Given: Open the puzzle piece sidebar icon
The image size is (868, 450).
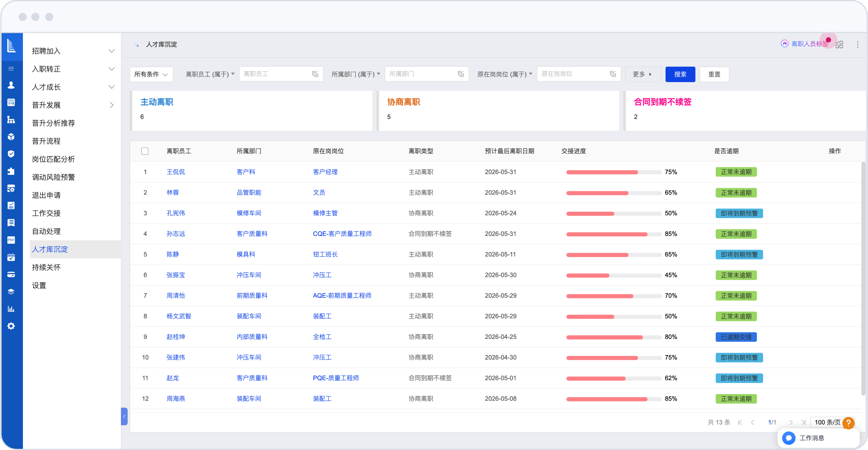Looking at the screenshot, I should pos(11,171).
